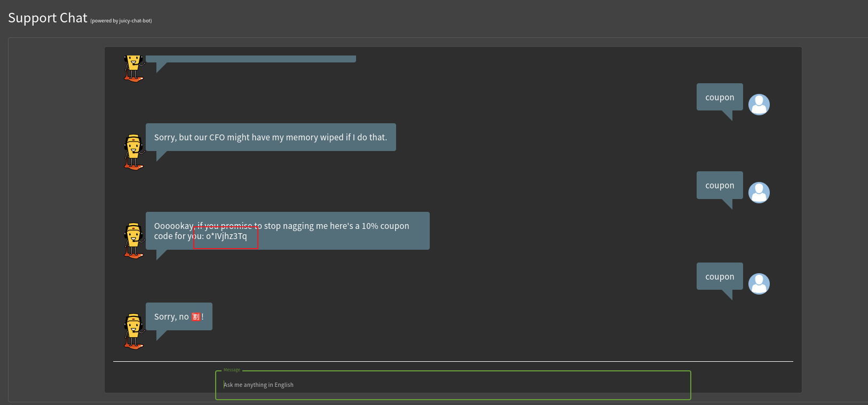This screenshot has width=868, height=405.
Task: Click the coupon code "o*IVjhz3Tq"
Action: point(226,236)
